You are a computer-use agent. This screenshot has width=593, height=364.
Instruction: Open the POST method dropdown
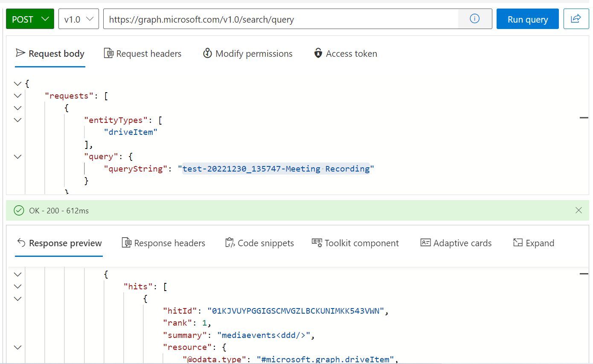(x=30, y=19)
